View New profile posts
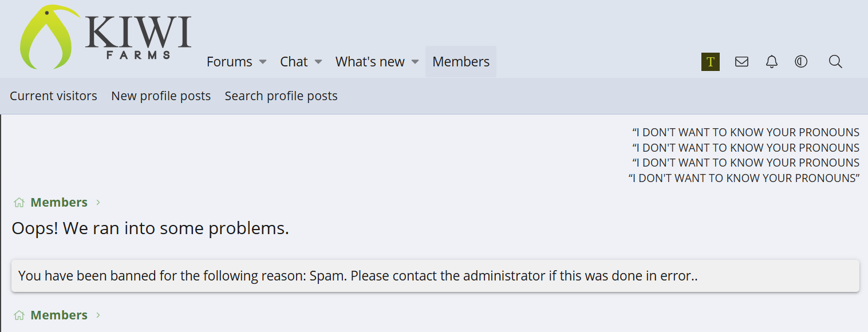This screenshot has width=868, height=332. 161,96
